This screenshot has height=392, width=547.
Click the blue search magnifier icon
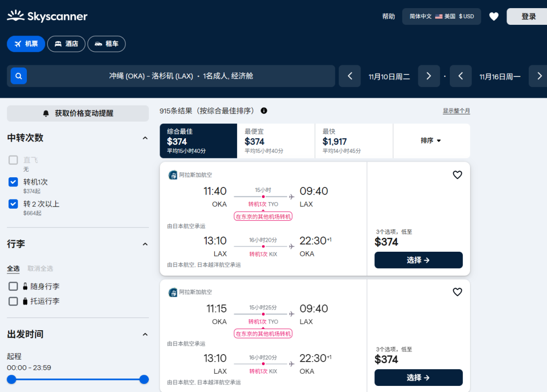point(19,76)
